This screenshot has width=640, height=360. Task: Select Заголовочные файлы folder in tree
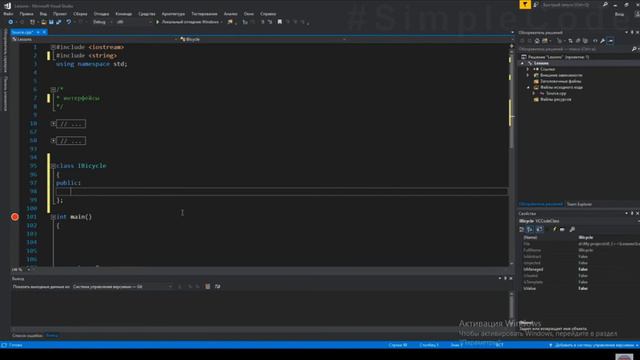pos(560,81)
